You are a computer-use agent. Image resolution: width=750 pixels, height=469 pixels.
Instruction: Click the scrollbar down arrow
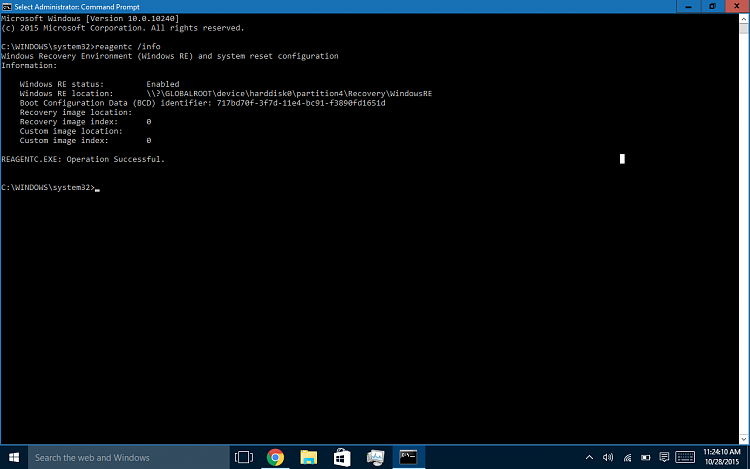(x=744, y=439)
